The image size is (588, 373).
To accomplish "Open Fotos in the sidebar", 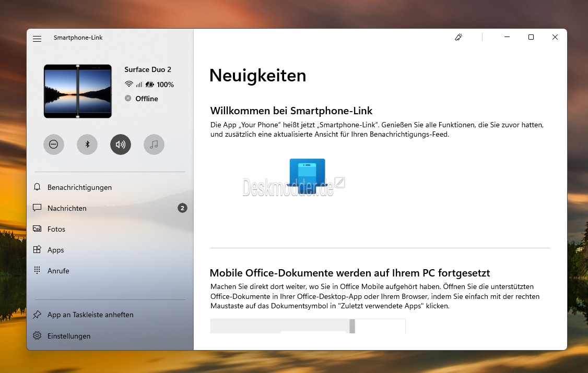I will click(110, 229).
